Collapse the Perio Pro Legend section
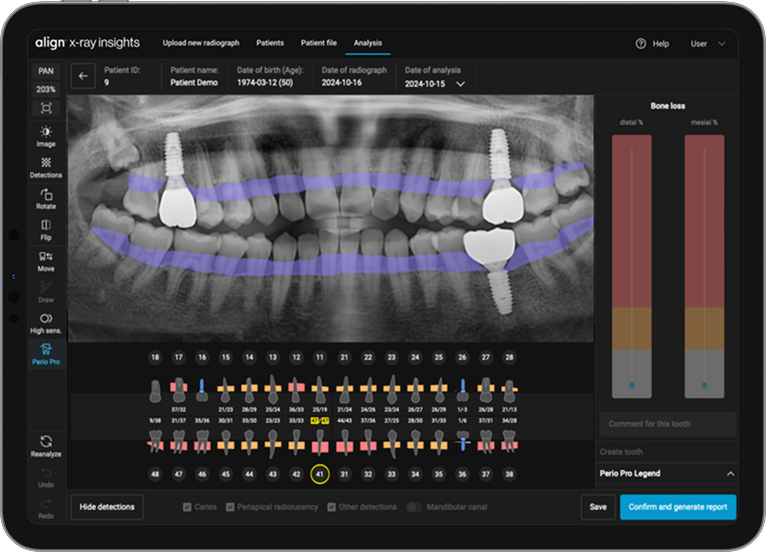Viewport: 766px width, 552px height. (730, 473)
